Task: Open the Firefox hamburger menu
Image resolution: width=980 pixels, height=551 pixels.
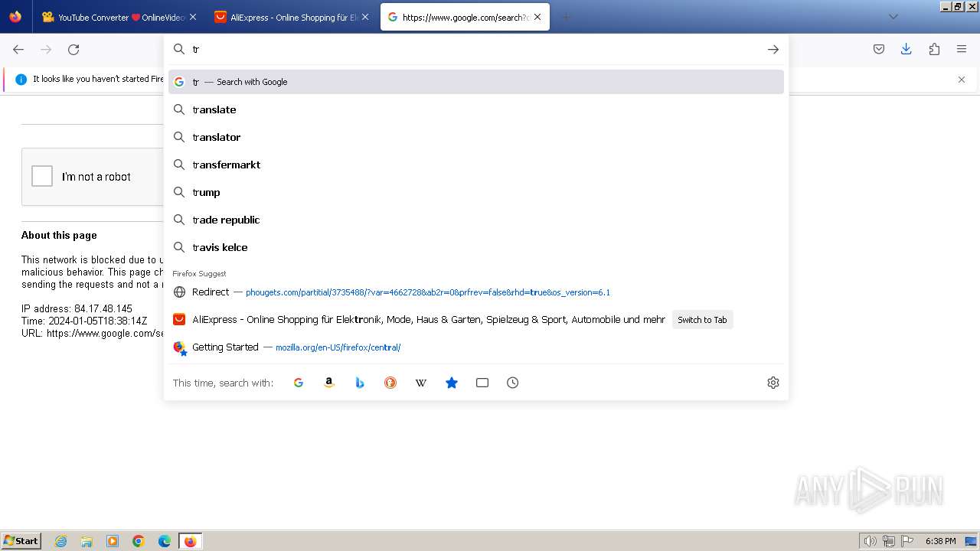Action: [x=962, y=49]
